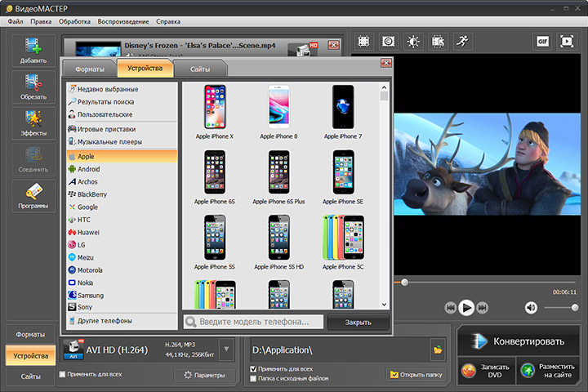Image resolution: width=588 pixels, height=392 pixels.
Task: Click the running man speed icon
Action: pyautogui.click(x=464, y=41)
